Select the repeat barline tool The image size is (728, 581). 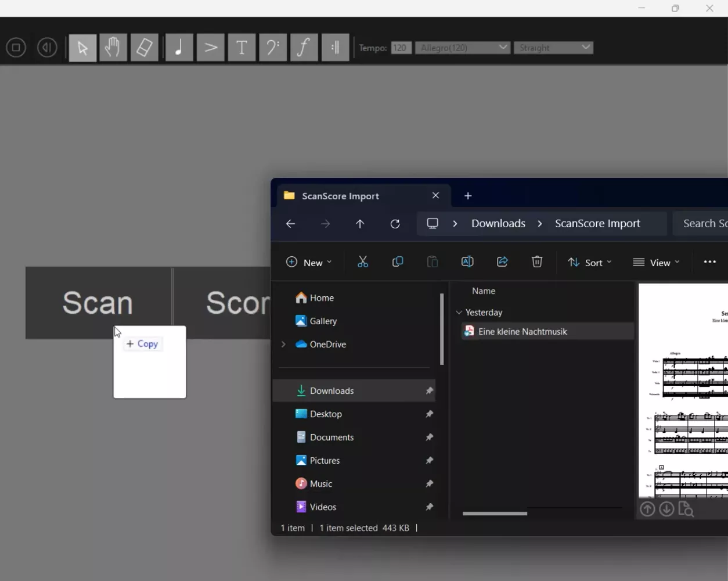[335, 48]
